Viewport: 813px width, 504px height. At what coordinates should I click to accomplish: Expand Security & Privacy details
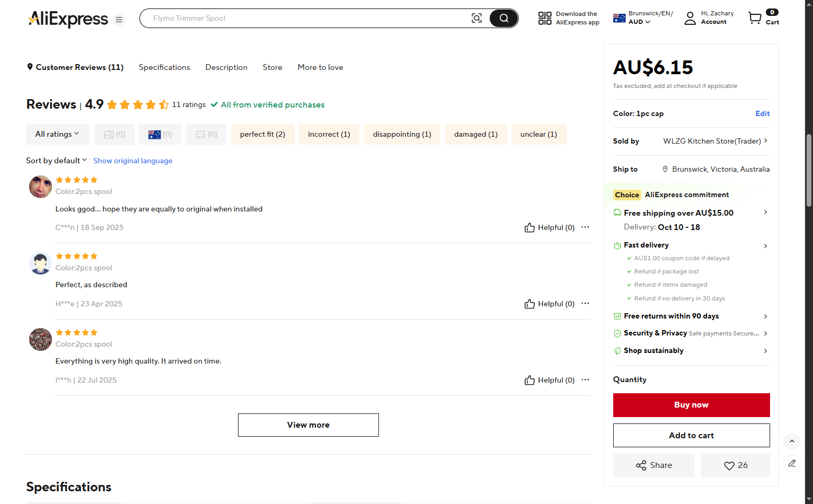[x=691, y=333]
